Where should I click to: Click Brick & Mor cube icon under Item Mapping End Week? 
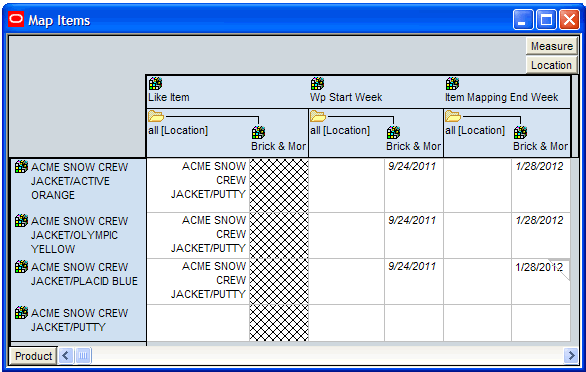point(520,132)
